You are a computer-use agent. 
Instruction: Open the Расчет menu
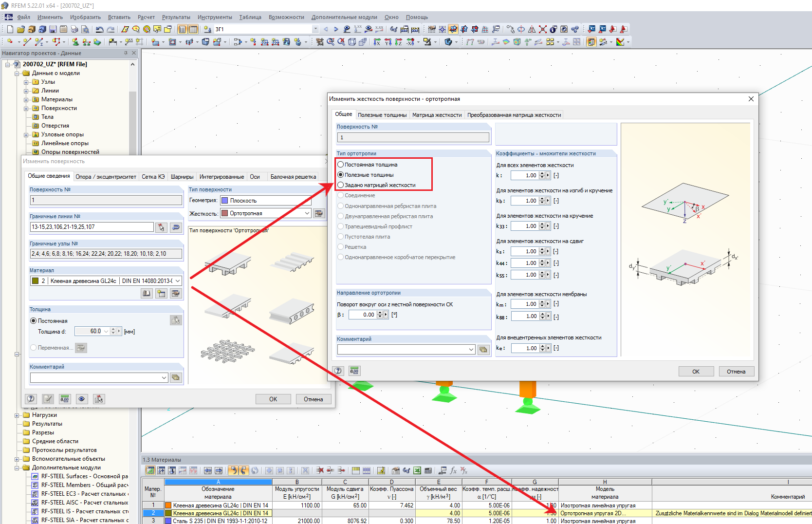pyautogui.click(x=146, y=17)
